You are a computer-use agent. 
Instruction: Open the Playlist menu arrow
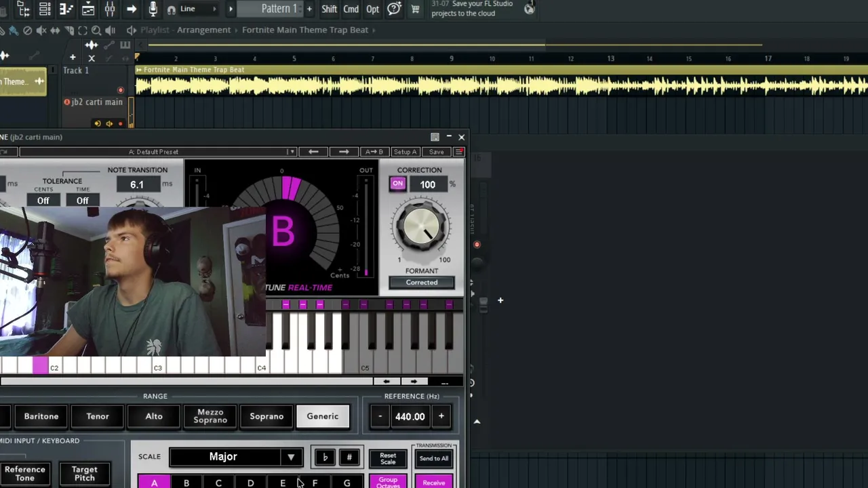click(x=132, y=30)
